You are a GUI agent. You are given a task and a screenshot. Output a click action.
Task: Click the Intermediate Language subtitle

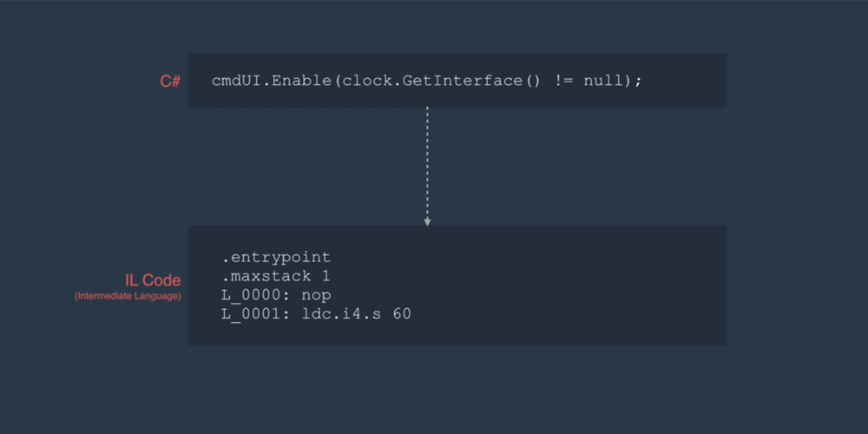click(128, 296)
